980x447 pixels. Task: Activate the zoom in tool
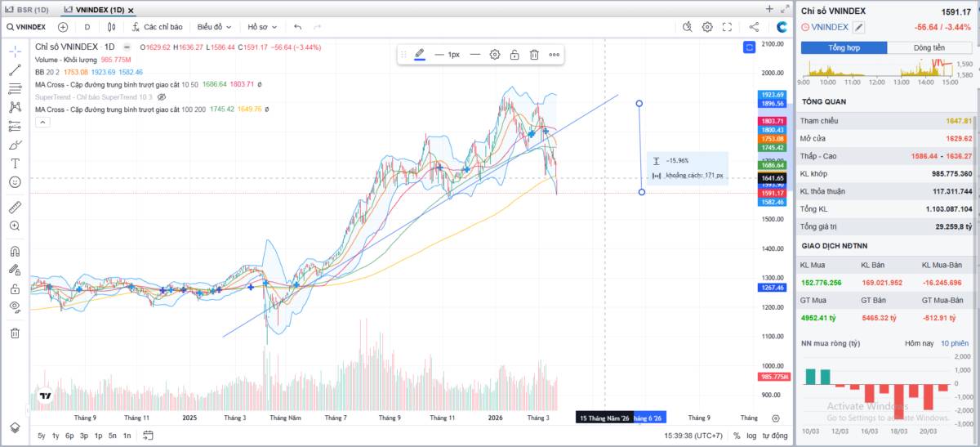pos(15,226)
